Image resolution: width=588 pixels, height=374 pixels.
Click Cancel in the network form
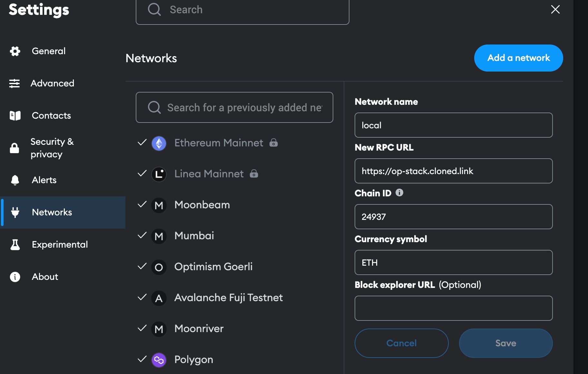tap(401, 343)
